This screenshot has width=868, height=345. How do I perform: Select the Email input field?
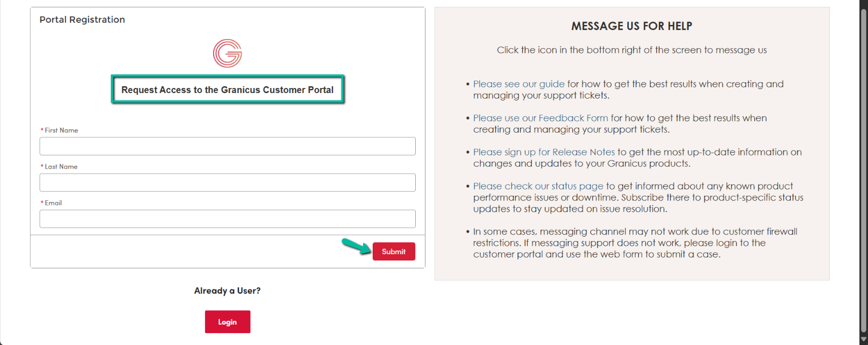pos(227,218)
